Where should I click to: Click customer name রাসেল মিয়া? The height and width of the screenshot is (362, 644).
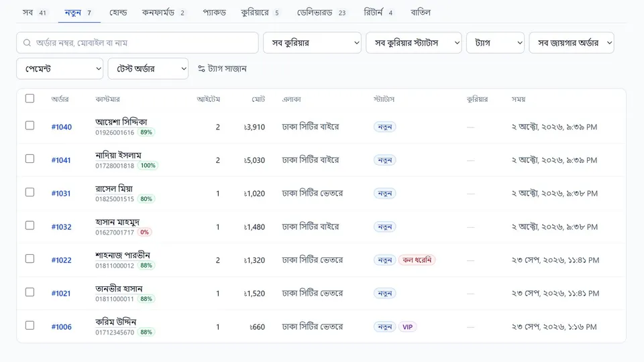tap(114, 188)
